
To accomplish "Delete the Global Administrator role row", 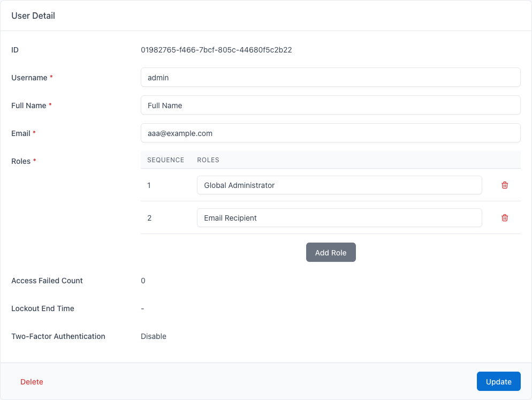I will [x=504, y=185].
